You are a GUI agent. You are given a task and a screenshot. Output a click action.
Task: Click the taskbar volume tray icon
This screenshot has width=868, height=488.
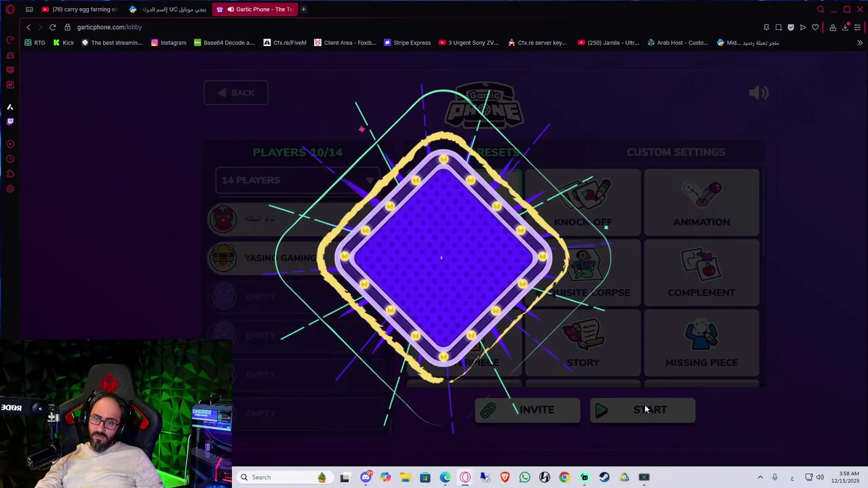(x=820, y=477)
